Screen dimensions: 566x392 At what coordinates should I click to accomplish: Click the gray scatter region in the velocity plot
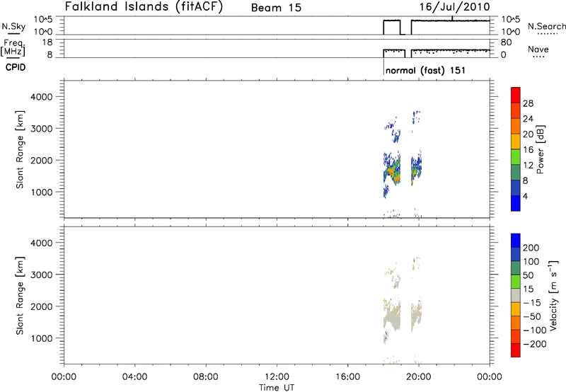(x=392, y=318)
